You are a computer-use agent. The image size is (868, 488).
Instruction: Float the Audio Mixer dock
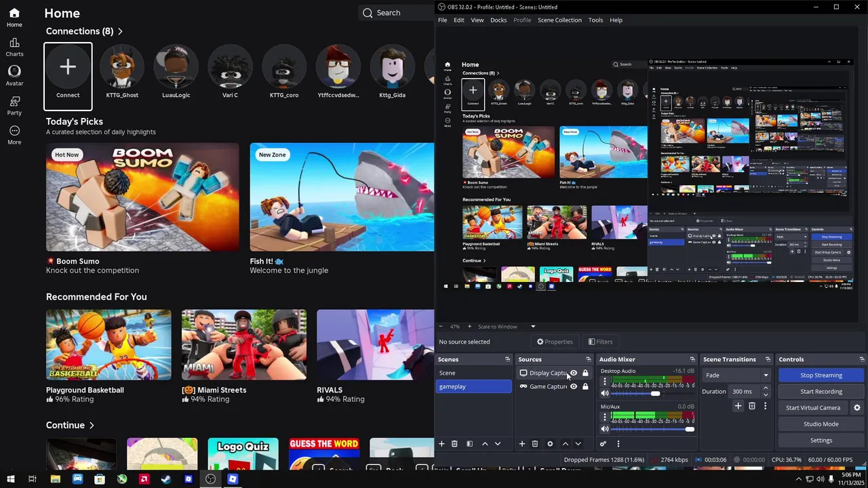(x=692, y=359)
